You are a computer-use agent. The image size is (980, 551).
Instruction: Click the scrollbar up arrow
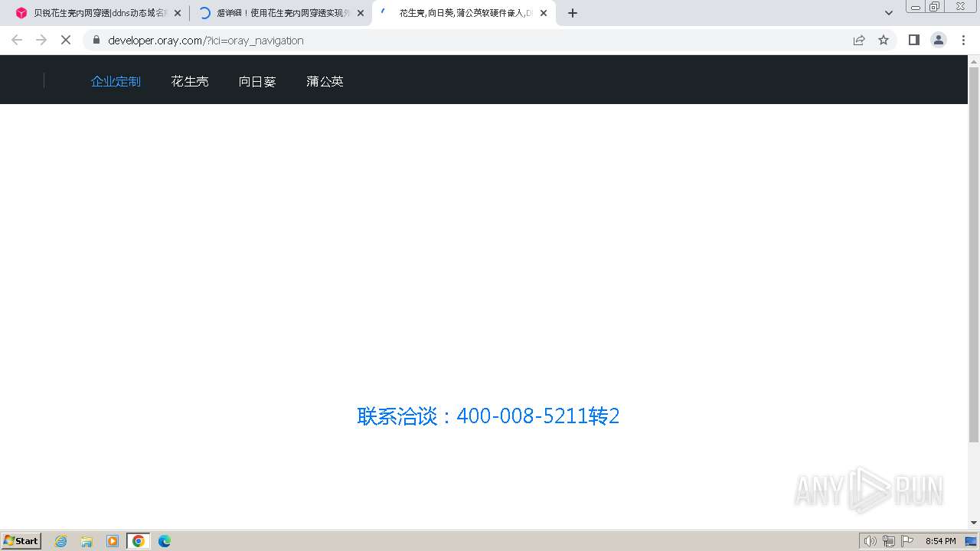coord(974,61)
